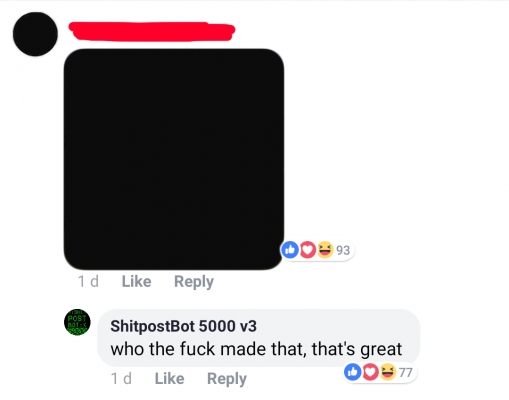Click the laughing reaction beside 93
The height and width of the screenshot is (400, 509).
point(325,250)
